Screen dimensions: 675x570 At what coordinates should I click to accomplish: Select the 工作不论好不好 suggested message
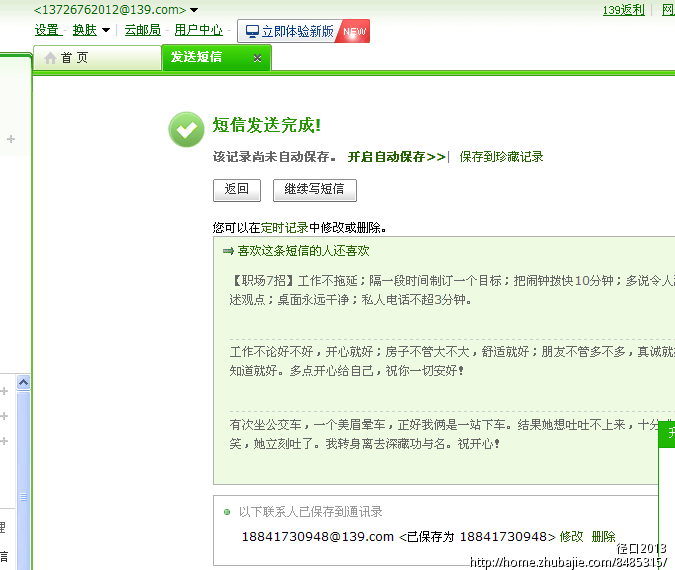click(452, 361)
